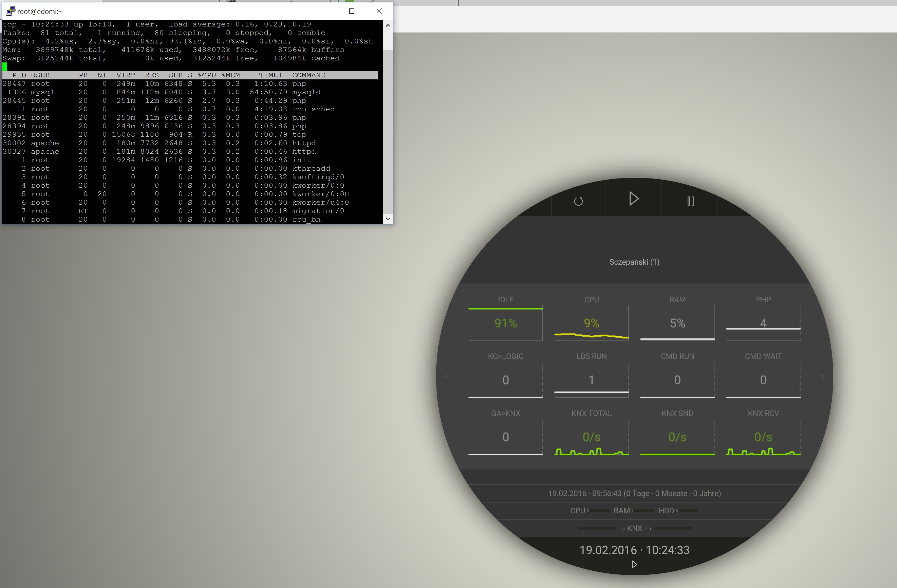Click httpd row with PID 30327
The height and width of the screenshot is (588, 897).
tap(190, 151)
